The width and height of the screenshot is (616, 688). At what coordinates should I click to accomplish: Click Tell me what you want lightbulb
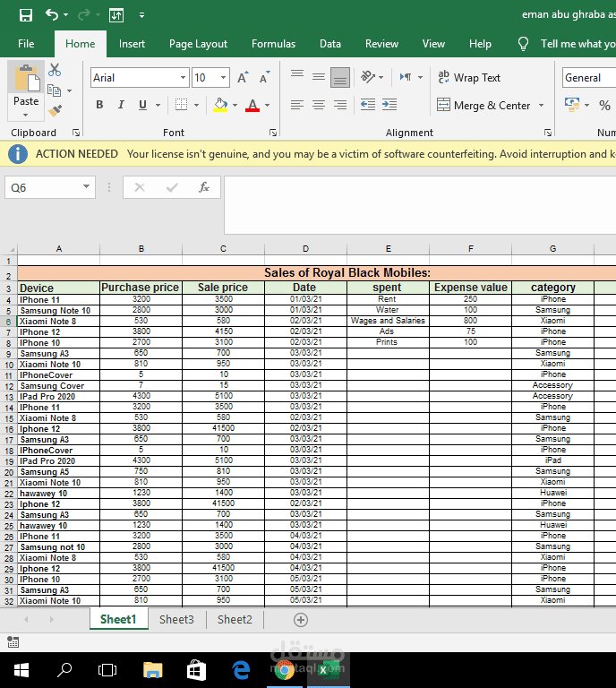click(523, 44)
